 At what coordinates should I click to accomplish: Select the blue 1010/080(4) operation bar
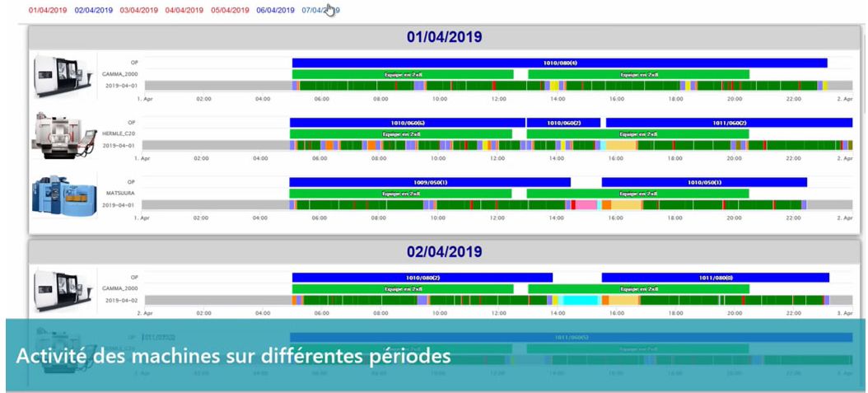559,63
